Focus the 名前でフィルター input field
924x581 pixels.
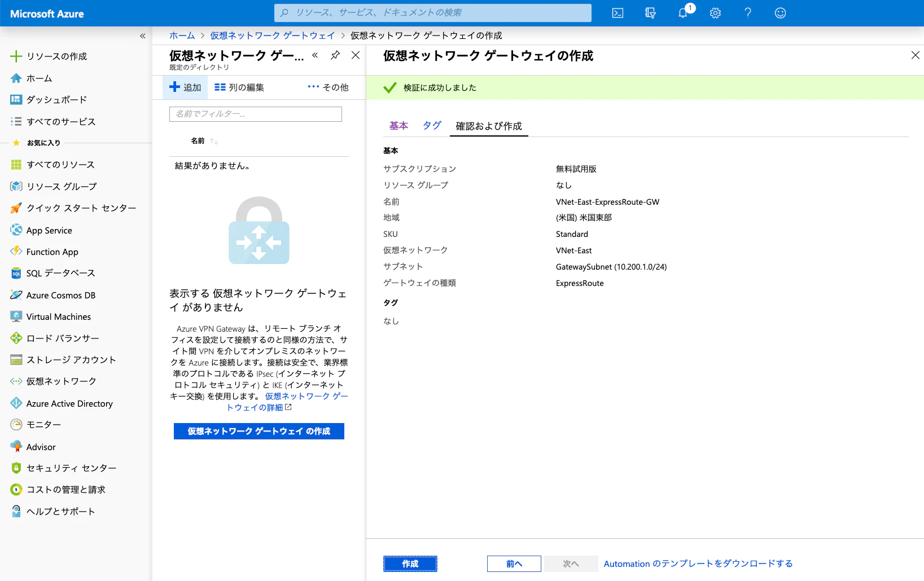(x=256, y=114)
